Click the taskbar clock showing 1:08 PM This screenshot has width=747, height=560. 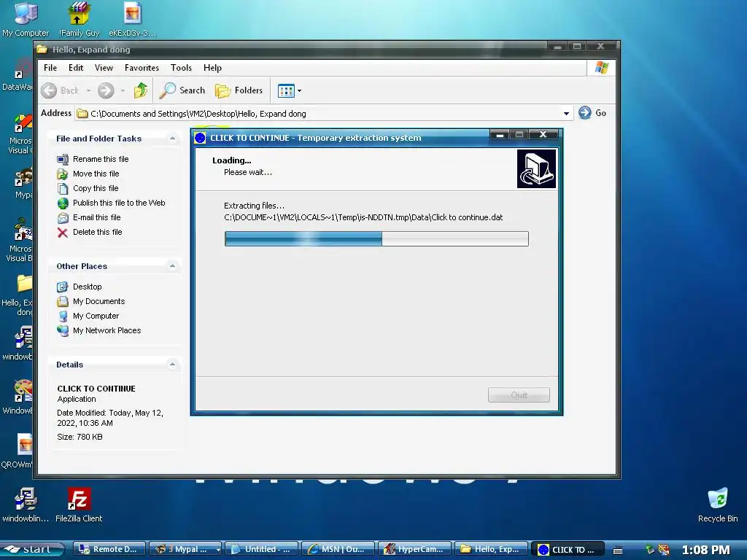[705, 550]
